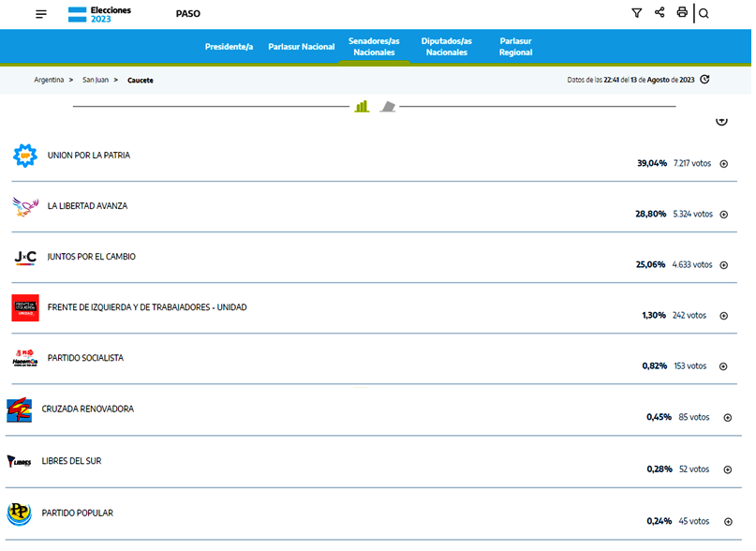Go to Parlasur Regional tab
The height and width of the screenshot is (551, 756).
[x=515, y=47]
